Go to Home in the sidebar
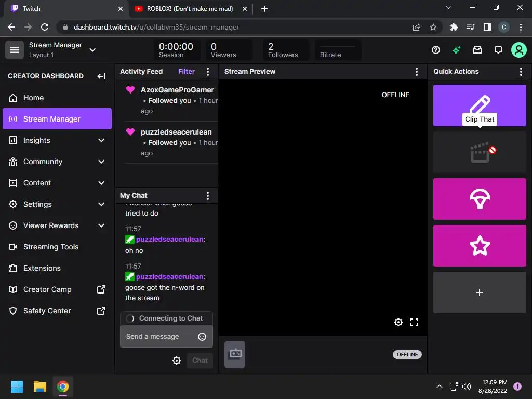Screen dimensions: 532x399 pos(57,98)
